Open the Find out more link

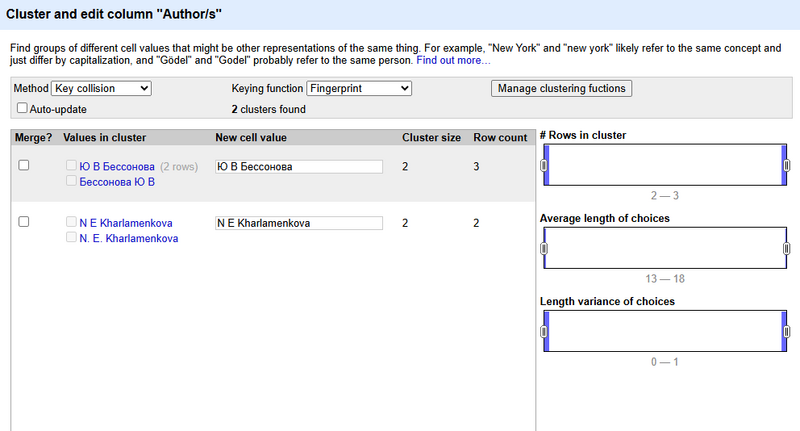453,61
